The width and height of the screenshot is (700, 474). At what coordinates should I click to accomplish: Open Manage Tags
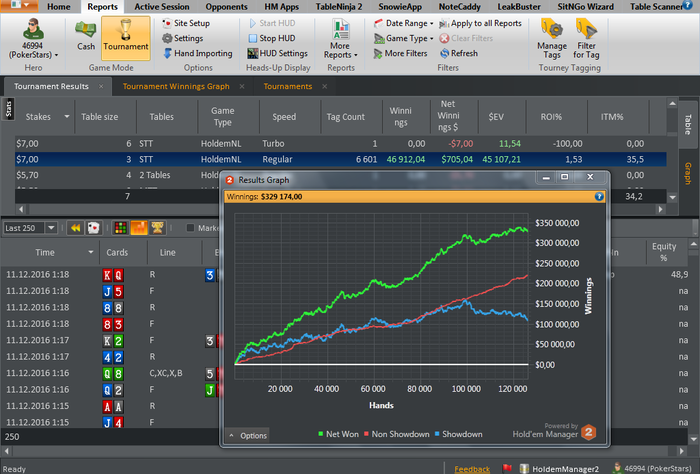pyautogui.click(x=552, y=39)
